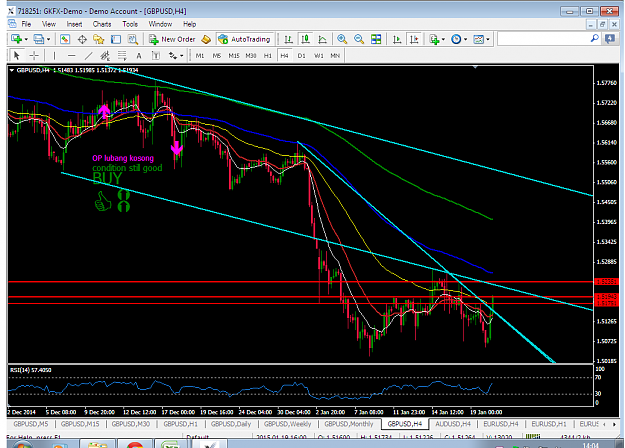The width and height of the screenshot is (625, 448).
Task: Switch chart to Line Chart type
Action: coord(322,39)
